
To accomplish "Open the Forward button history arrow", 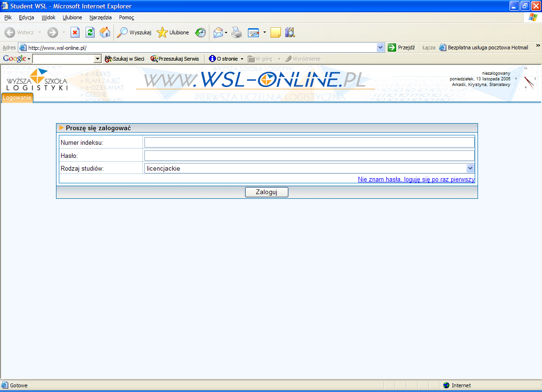I will pyautogui.click(x=64, y=32).
